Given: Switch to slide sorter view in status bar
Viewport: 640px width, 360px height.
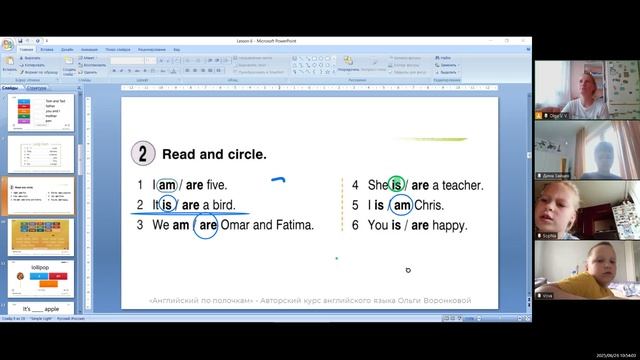Looking at the screenshot, I should (453, 318).
